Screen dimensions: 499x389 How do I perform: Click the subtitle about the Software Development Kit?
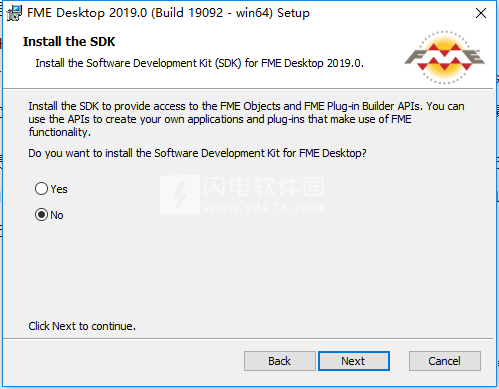[x=199, y=63]
